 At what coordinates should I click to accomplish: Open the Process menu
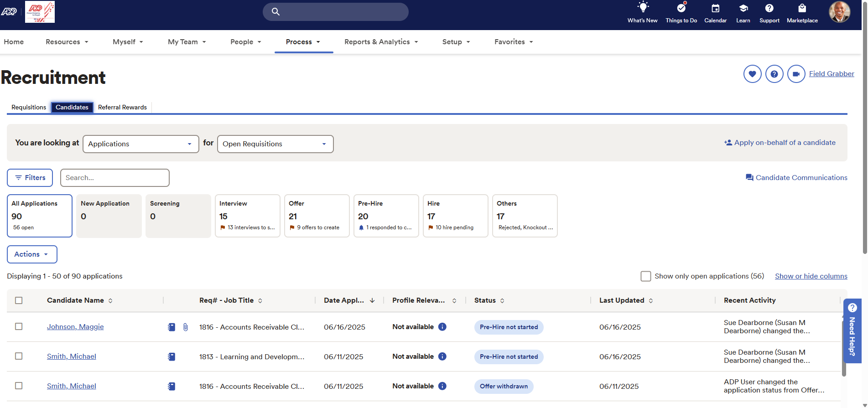coord(303,42)
